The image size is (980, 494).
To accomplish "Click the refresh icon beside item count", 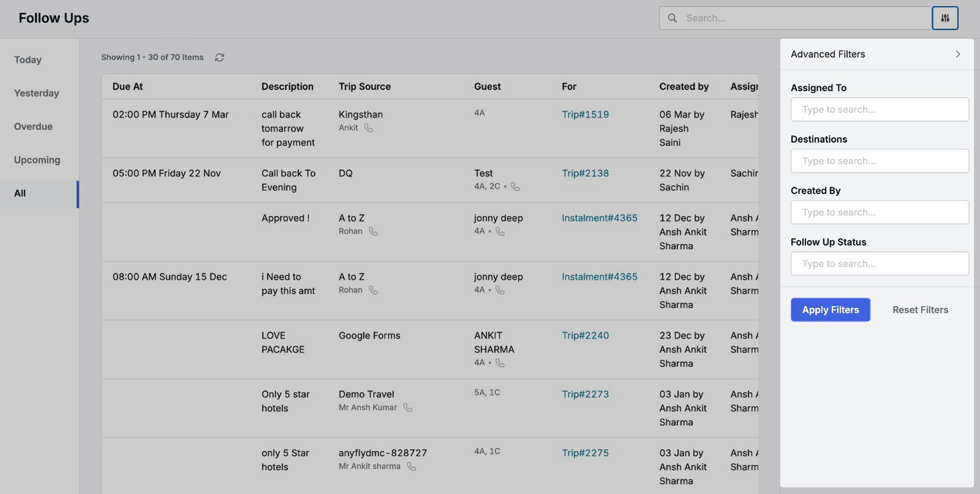I will click(220, 57).
